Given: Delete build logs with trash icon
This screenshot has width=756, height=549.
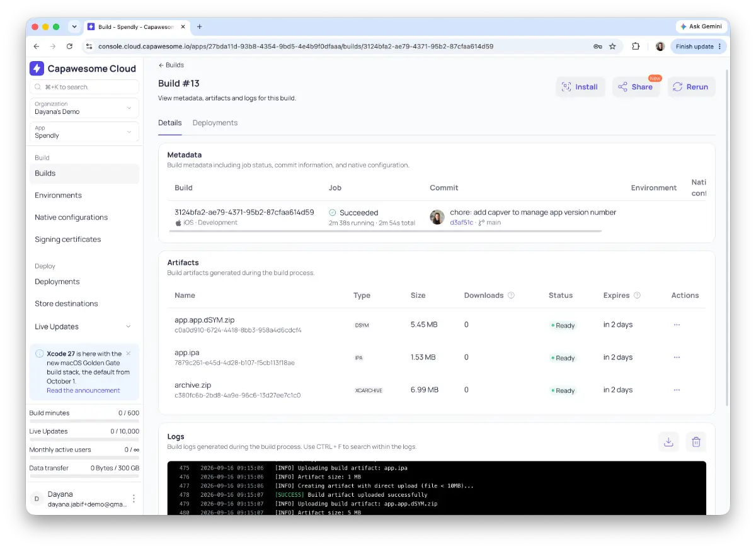Looking at the screenshot, I should (696, 442).
